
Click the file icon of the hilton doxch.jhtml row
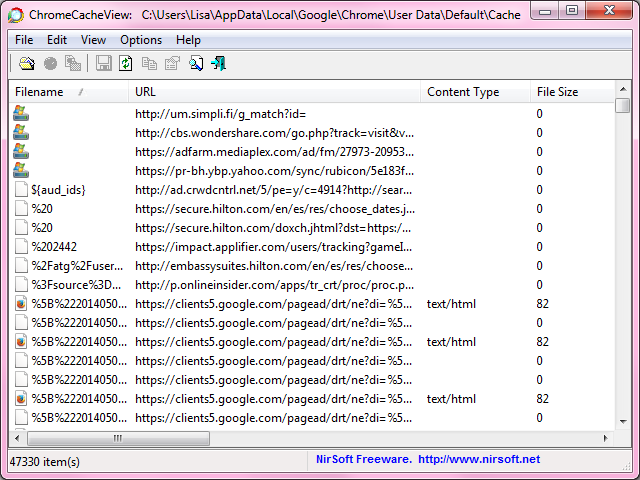21,227
